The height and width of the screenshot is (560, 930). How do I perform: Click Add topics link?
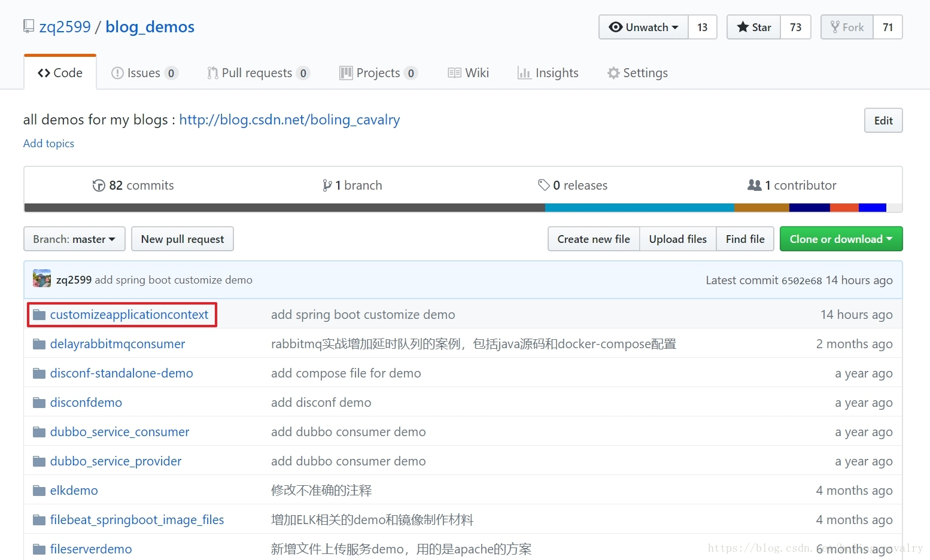48,144
